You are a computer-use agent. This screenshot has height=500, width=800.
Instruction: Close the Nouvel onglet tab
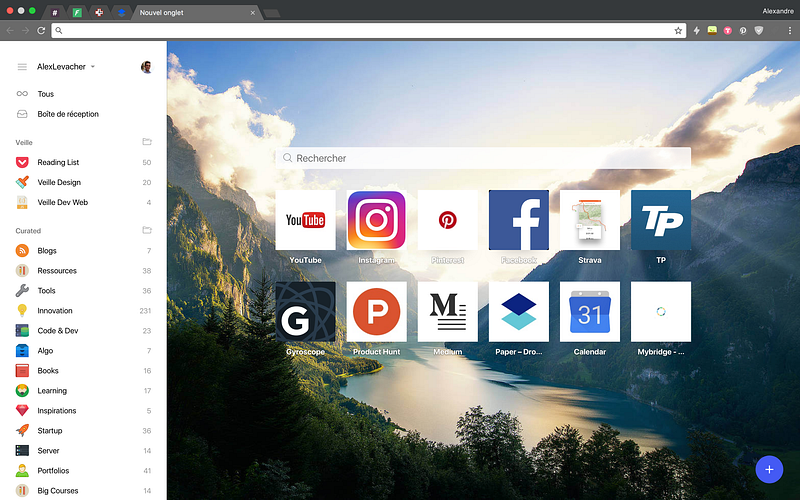pyautogui.click(x=253, y=13)
